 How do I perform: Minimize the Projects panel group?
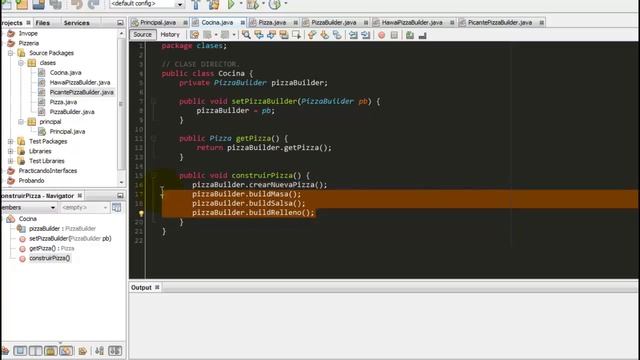pyautogui.click(x=120, y=23)
